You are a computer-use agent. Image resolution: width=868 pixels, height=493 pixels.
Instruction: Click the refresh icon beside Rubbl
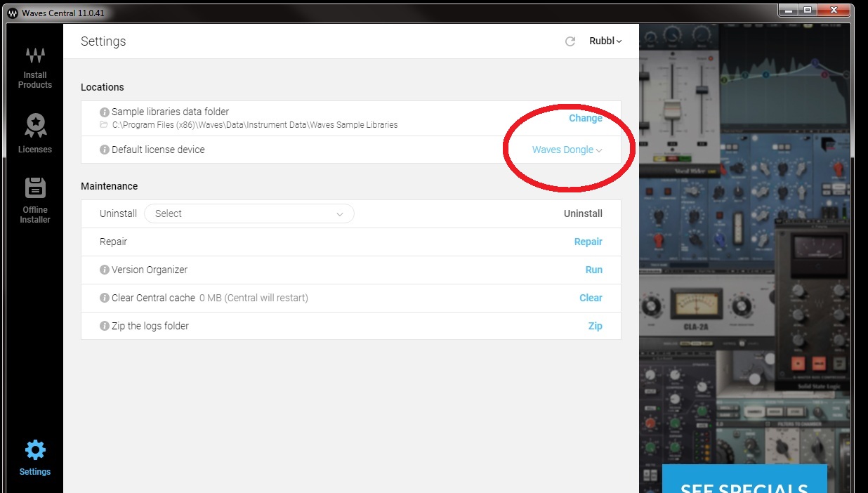570,41
